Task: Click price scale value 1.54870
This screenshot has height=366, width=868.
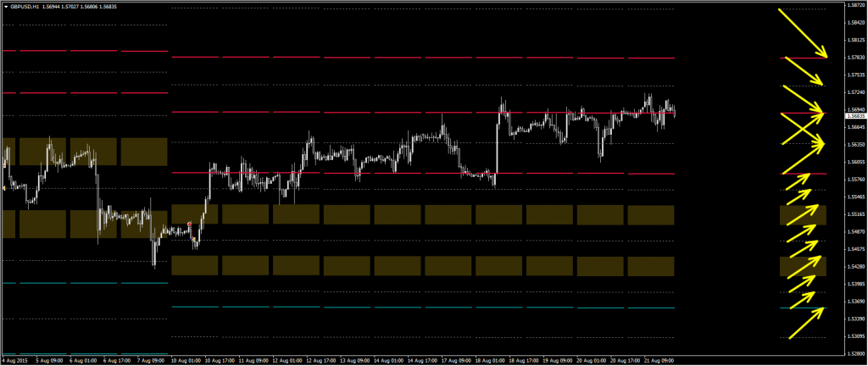Action: [856, 231]
